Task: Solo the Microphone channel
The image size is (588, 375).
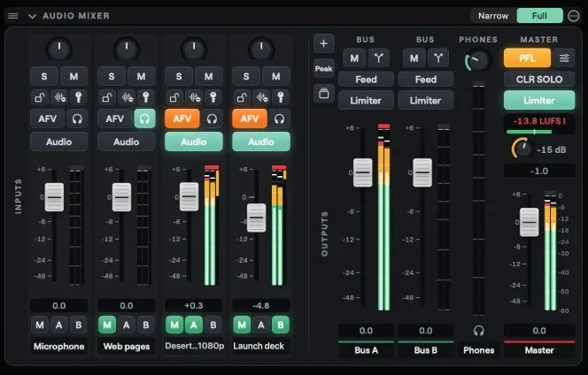Action: pyautogui.click(x=44, y=76)
